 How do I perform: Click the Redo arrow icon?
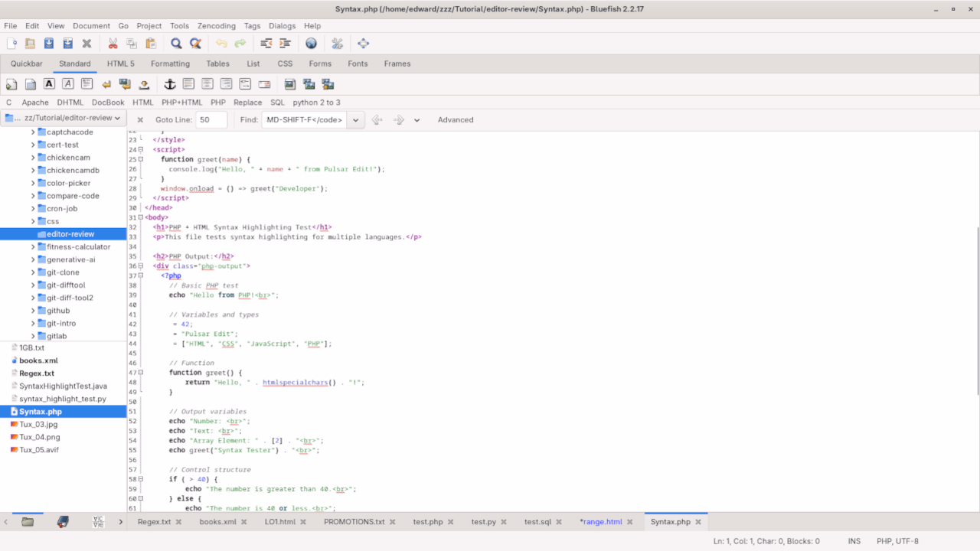[x=240, y=44]
